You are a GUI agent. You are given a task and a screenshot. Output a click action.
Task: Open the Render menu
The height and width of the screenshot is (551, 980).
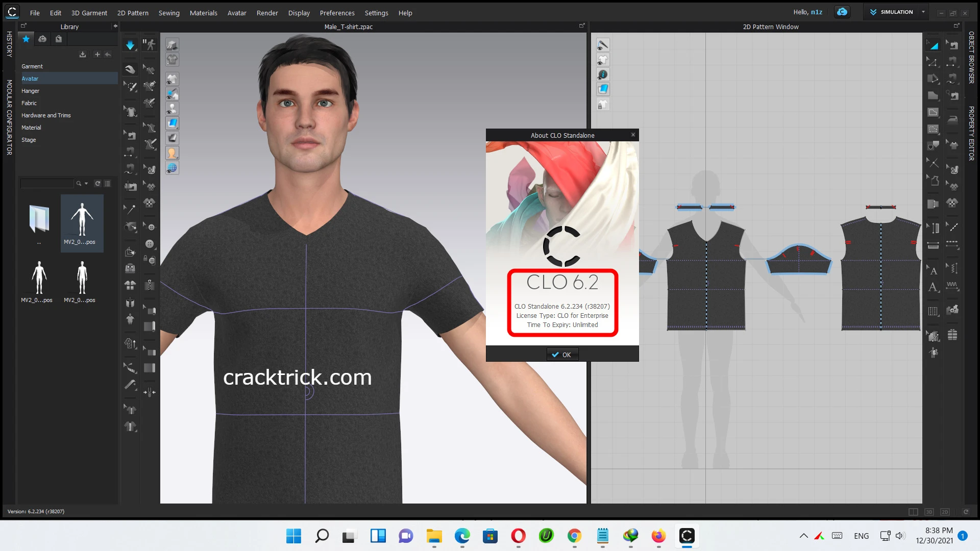(x=267, y=13)
